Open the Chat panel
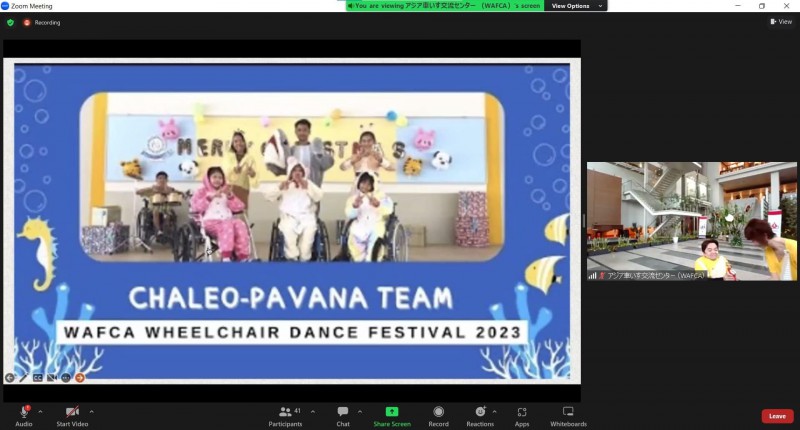The height and width of the screenshot is (430, 800). click(x=343, y=416)
